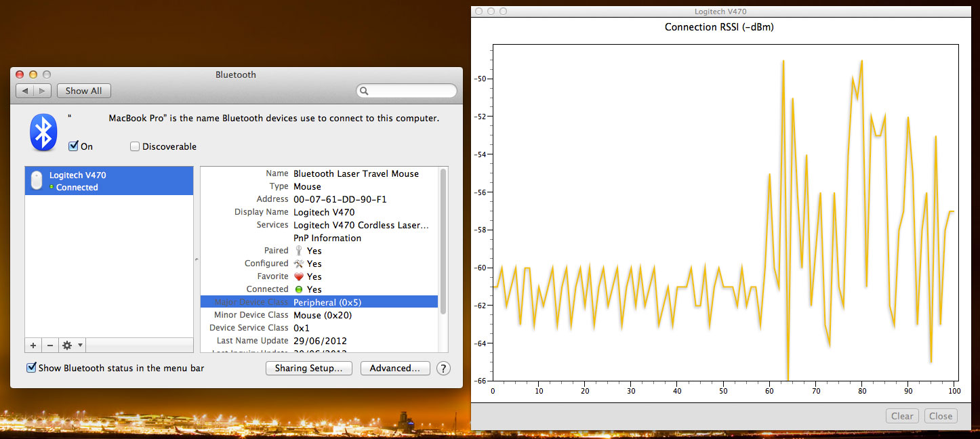The height and width of the screenshot is (439, 980).
Task: Click Clear in the RSSI window
Action: point(902,416)
